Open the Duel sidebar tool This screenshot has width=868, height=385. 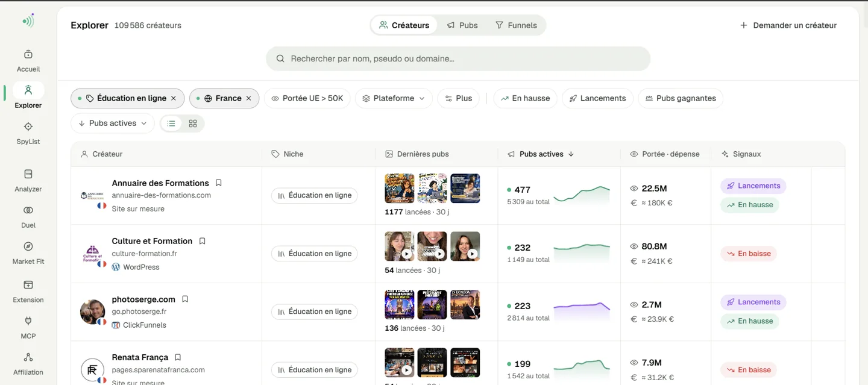click(x=28, y=217)
